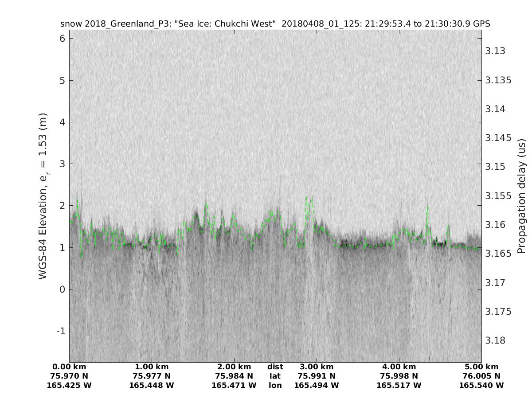Click the elevation tick label "-1"
532x399 pixels.
click(x=60, y=331)
